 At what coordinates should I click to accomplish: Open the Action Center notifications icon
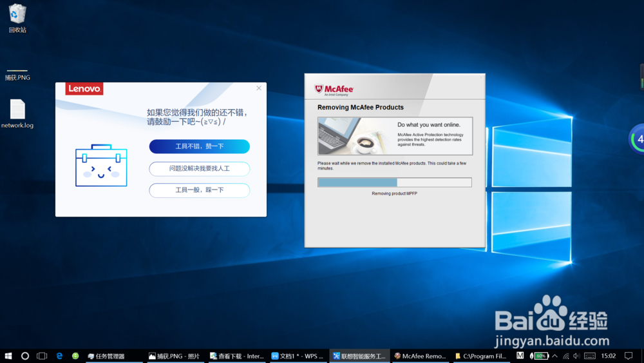pyautogui.click(x=629, y=356)
